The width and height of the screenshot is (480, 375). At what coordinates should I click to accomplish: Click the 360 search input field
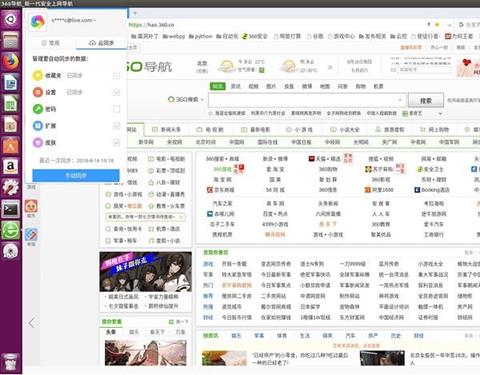(307, 100)
